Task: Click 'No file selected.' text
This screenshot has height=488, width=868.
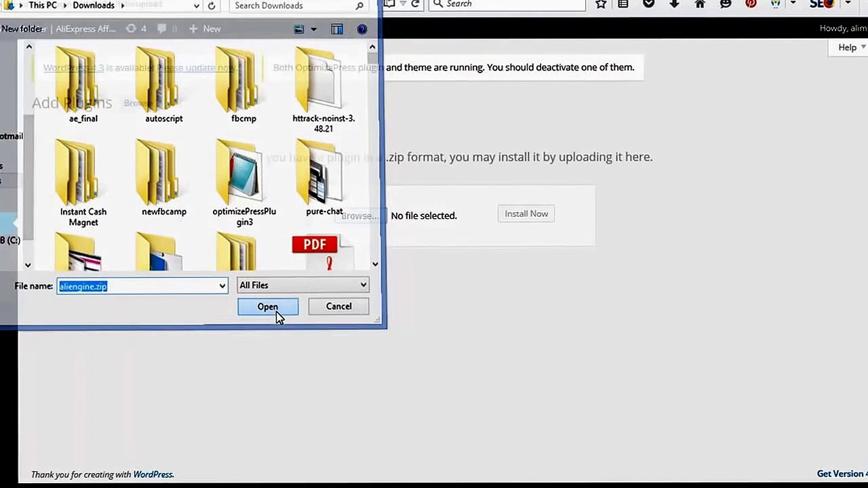Action: (x=424, y=216)
